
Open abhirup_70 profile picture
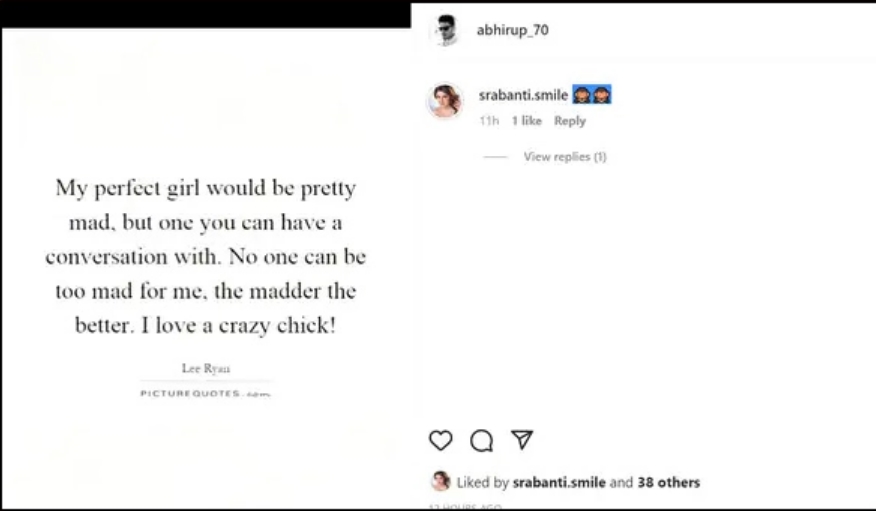pos(446,30)
